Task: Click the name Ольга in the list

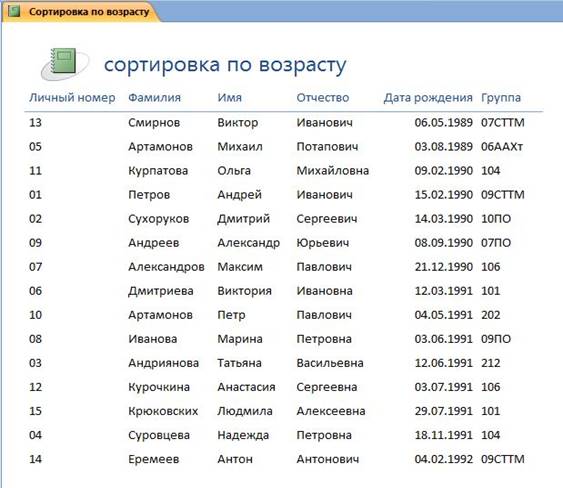Action: [234, 171]
